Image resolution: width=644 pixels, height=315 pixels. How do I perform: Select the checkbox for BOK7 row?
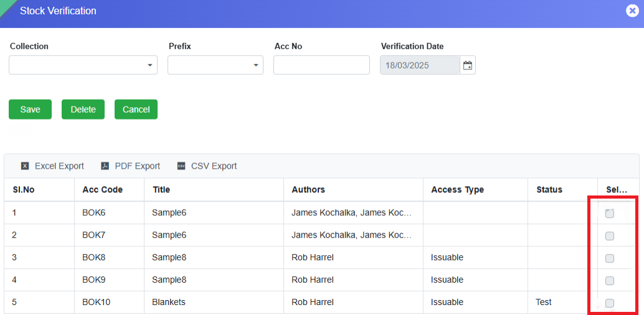click(610, 236)
